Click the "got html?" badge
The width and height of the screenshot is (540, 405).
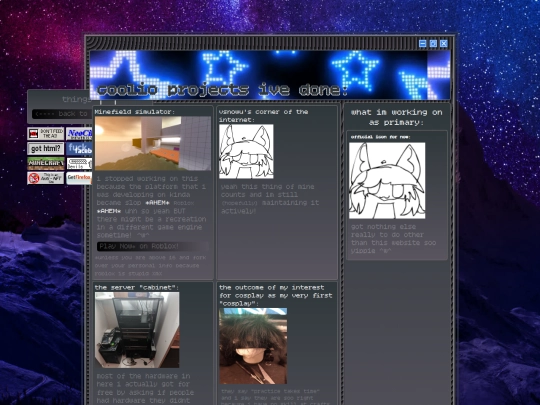(46, 149)
